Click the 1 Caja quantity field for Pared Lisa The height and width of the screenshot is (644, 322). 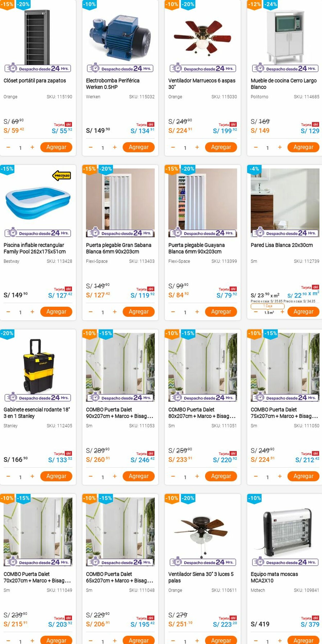(x=268, y=306)
